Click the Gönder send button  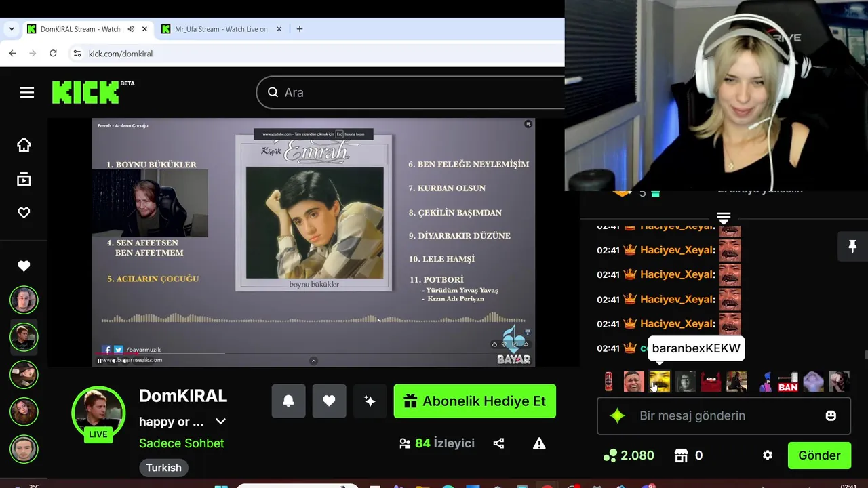pyautogui.click(x=819, y=455)
